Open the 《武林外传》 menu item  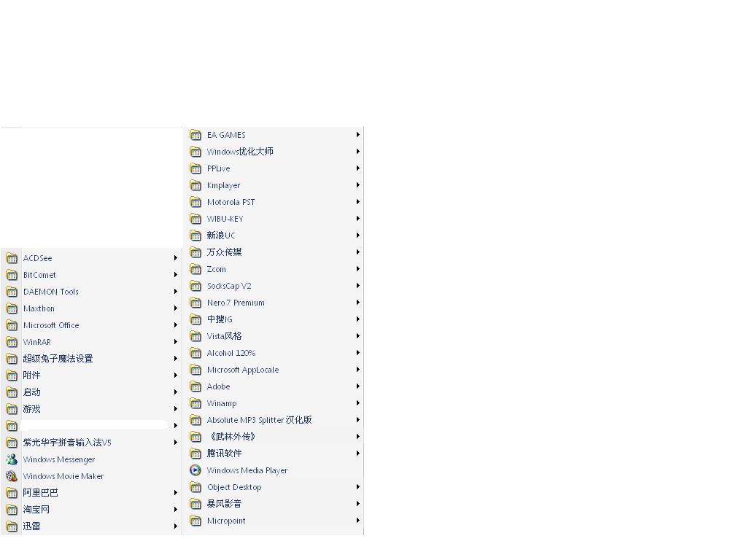tap(275, 437)
